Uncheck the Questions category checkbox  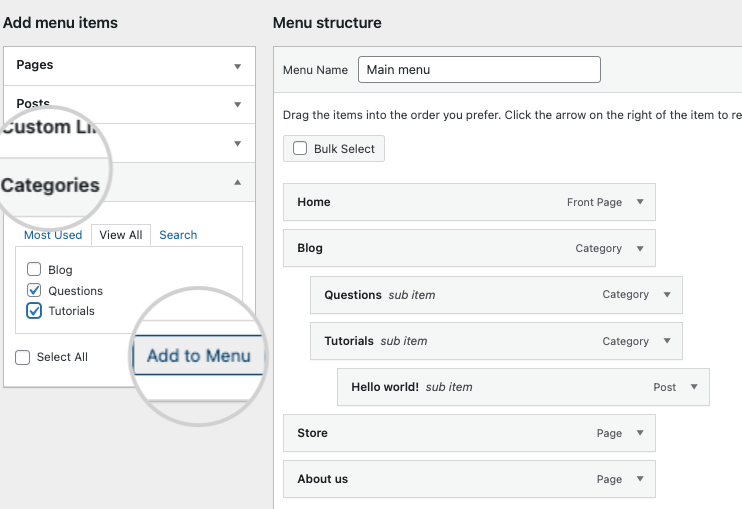[34, 290]
